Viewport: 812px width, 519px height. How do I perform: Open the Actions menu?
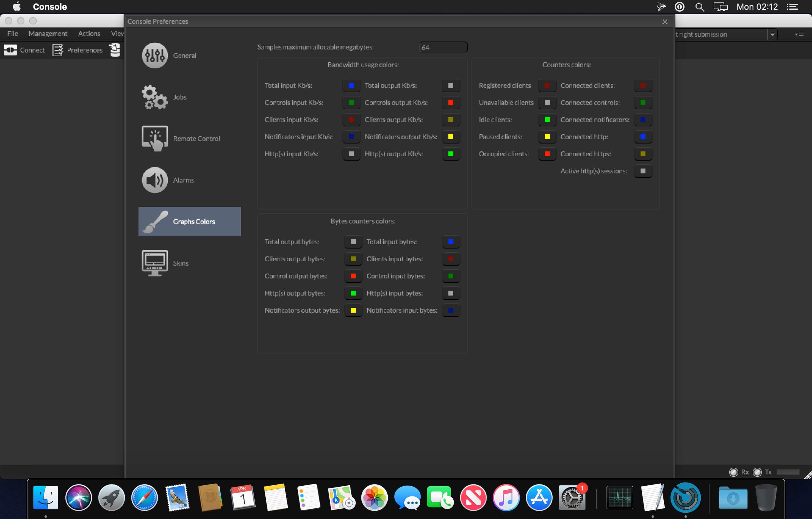click(89, 33)
